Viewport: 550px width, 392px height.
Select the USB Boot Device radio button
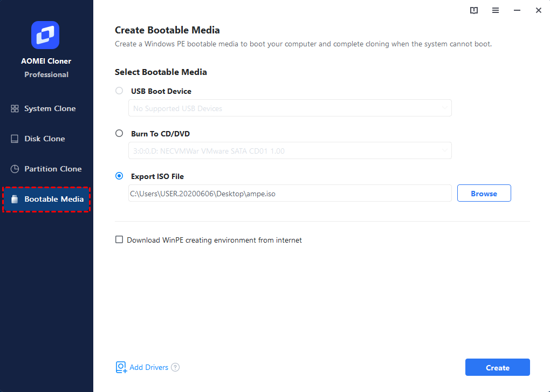119,91
